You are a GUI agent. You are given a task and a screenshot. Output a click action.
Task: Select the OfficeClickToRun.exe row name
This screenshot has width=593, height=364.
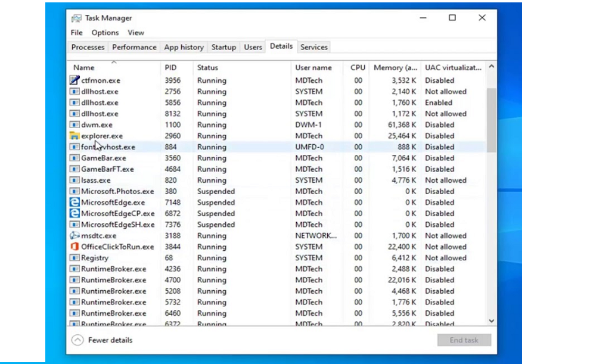point(117,247)
